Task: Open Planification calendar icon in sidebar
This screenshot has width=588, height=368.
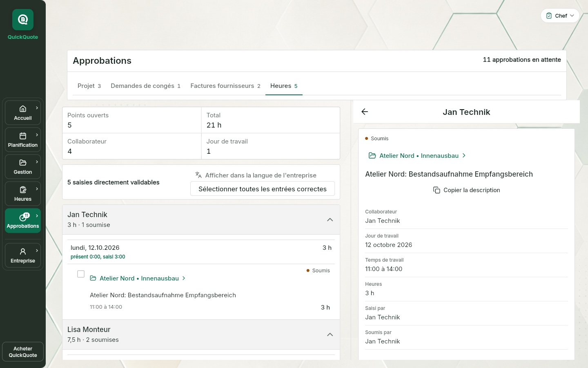Action: (23, 136)
